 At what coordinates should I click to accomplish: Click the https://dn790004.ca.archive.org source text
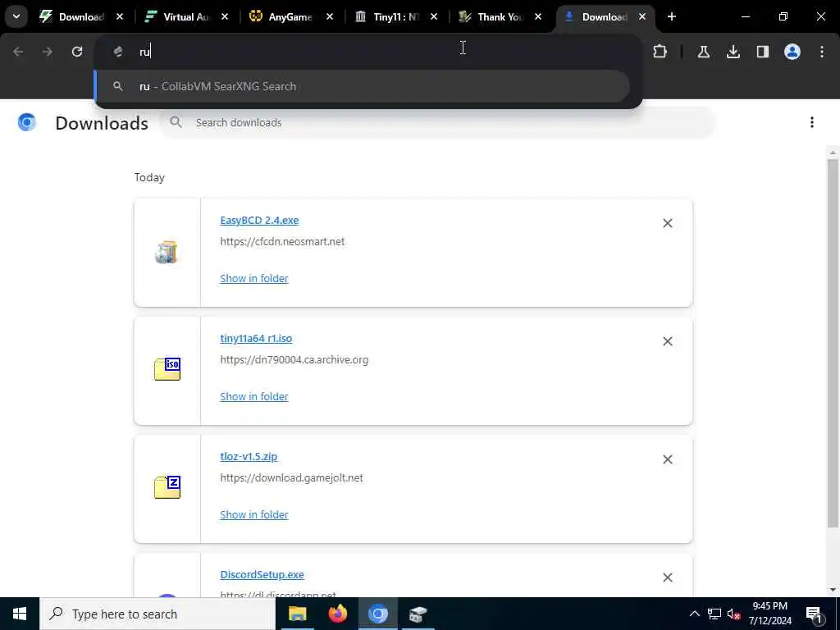[x=294, y=360]
